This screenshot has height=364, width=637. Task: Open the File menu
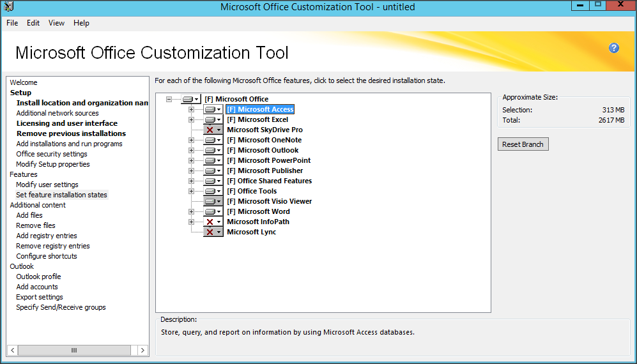point(12,23)
